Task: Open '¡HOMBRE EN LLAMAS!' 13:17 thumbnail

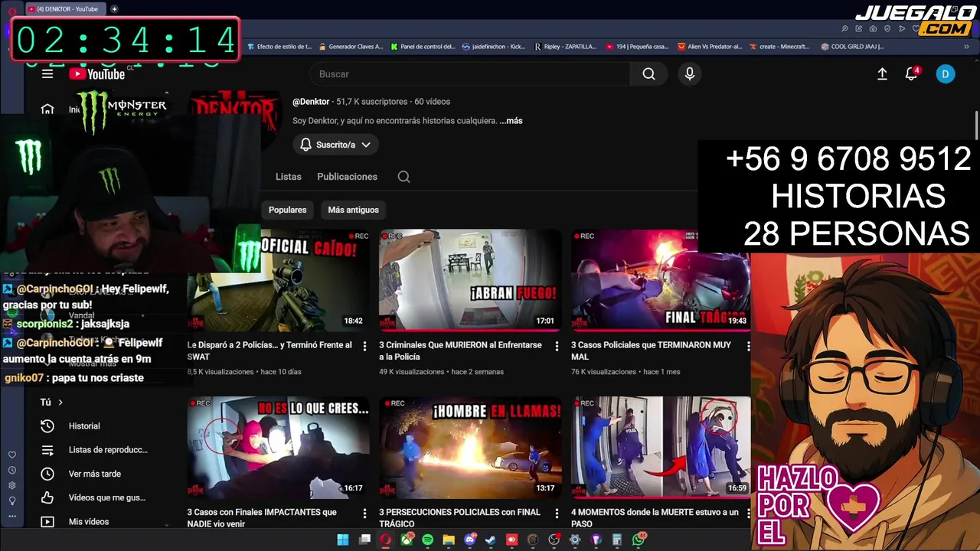Action: (x=470, y=447)
